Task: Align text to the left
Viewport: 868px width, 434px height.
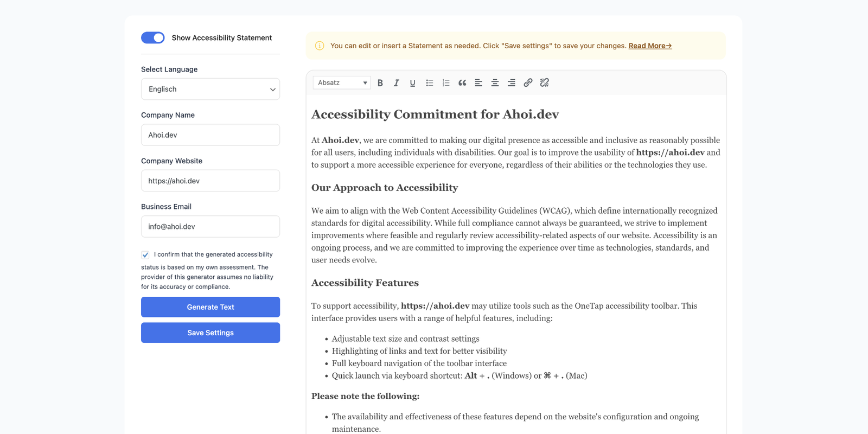Action: point(478,83)
